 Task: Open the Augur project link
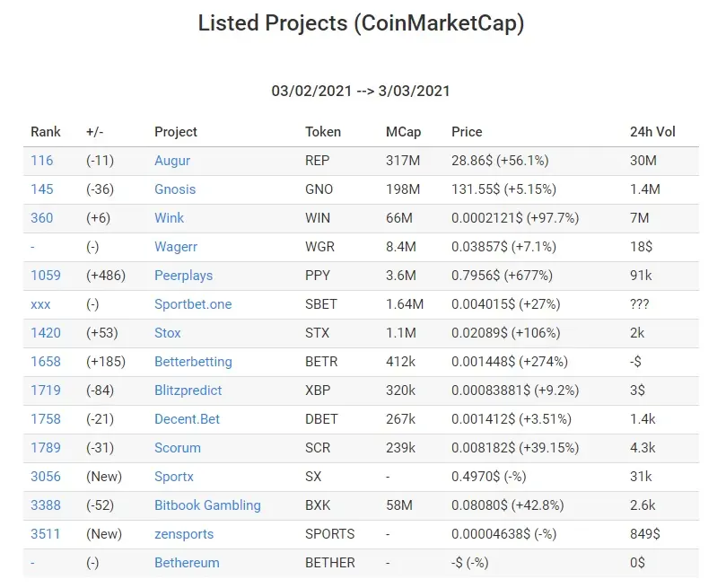tap(172, 161)
